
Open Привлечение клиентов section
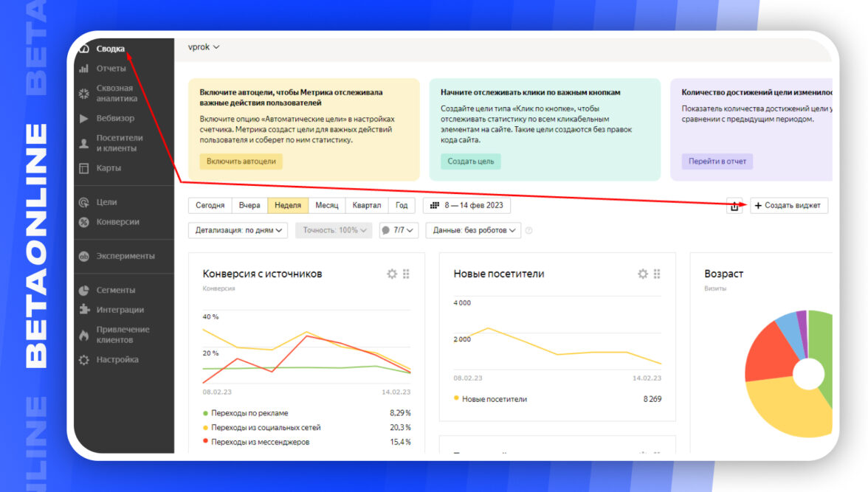tap(123, 334)
